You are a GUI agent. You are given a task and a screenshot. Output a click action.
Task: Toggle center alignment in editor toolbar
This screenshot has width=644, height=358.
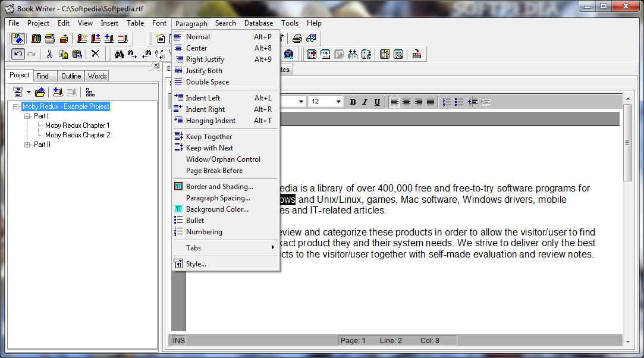click(x=407, y=102)
